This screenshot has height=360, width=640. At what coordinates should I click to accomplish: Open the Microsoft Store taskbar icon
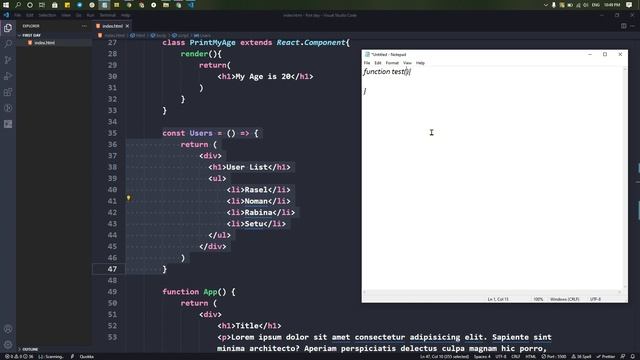click(55, 5)
